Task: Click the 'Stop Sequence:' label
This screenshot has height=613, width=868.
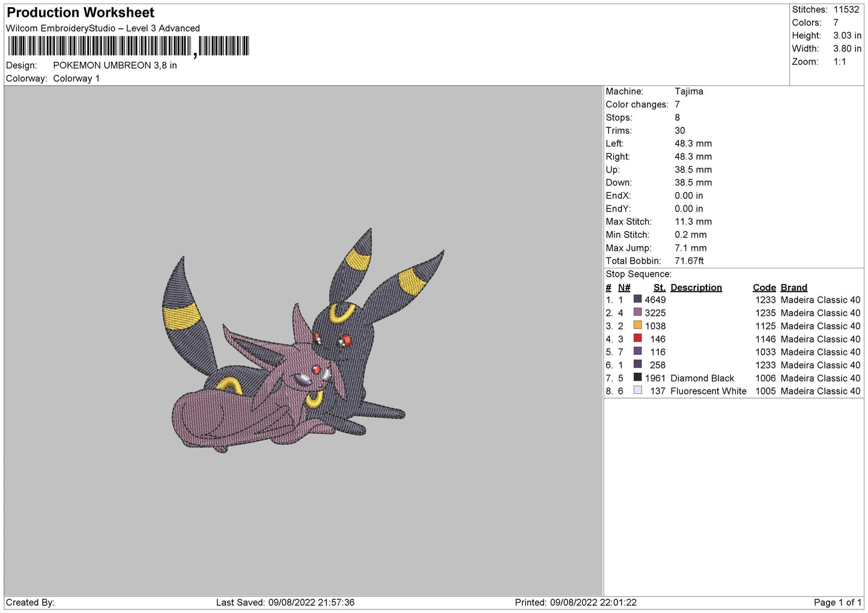Action: click(639, 274)
